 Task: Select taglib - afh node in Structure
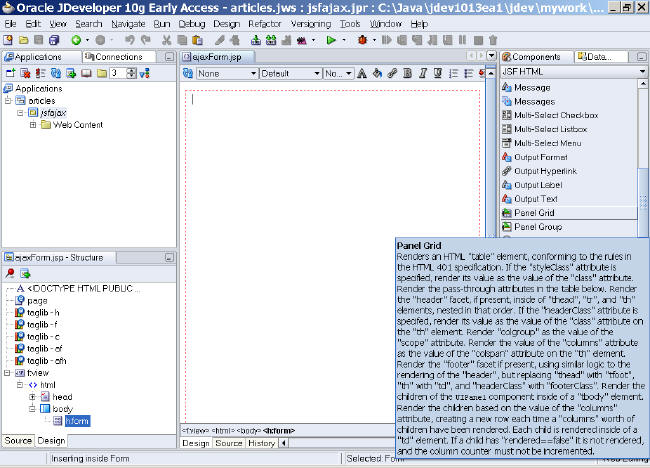46,361
